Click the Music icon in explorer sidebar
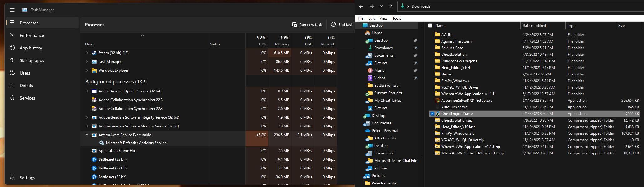 (x=370, y=70)
